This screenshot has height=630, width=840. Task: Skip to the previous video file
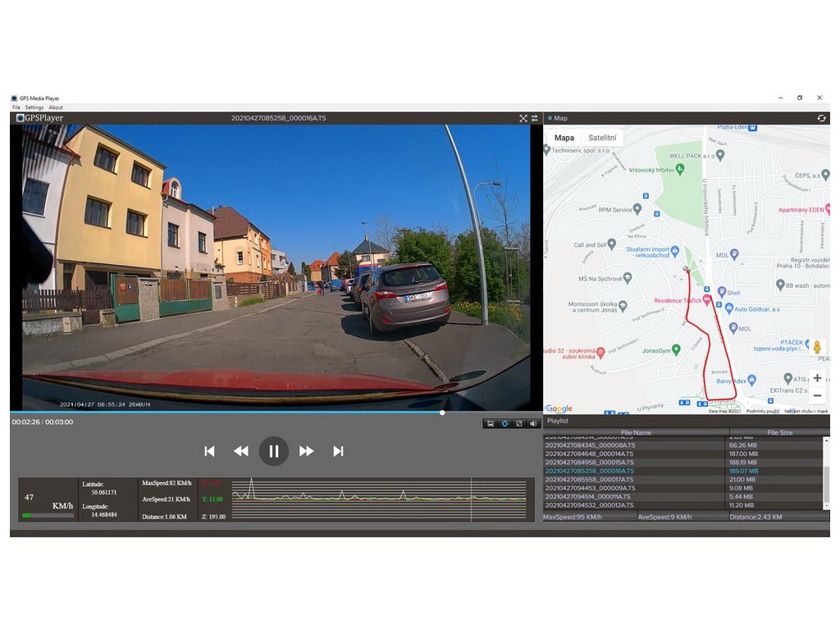coord(209,451)
